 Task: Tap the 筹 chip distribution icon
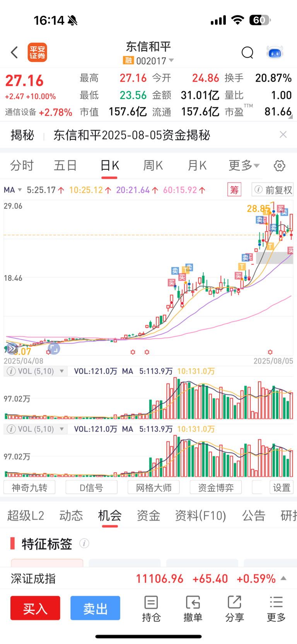(x=234, y=190)
